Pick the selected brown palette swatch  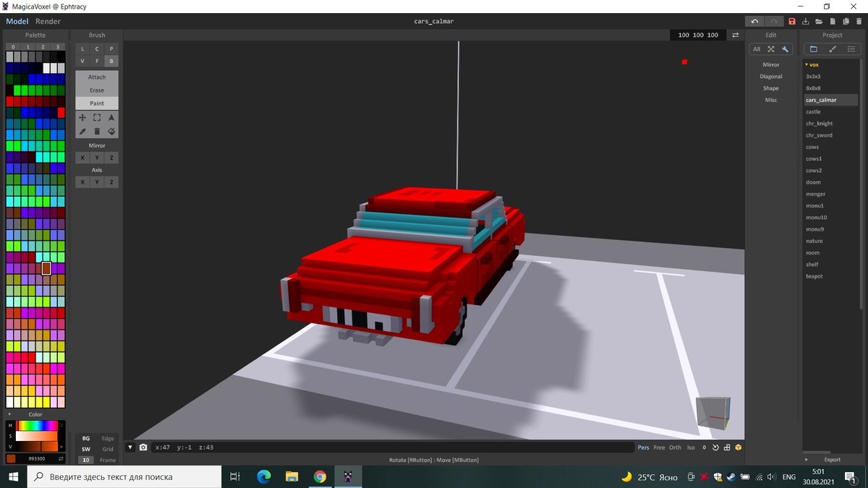point(46,268)
